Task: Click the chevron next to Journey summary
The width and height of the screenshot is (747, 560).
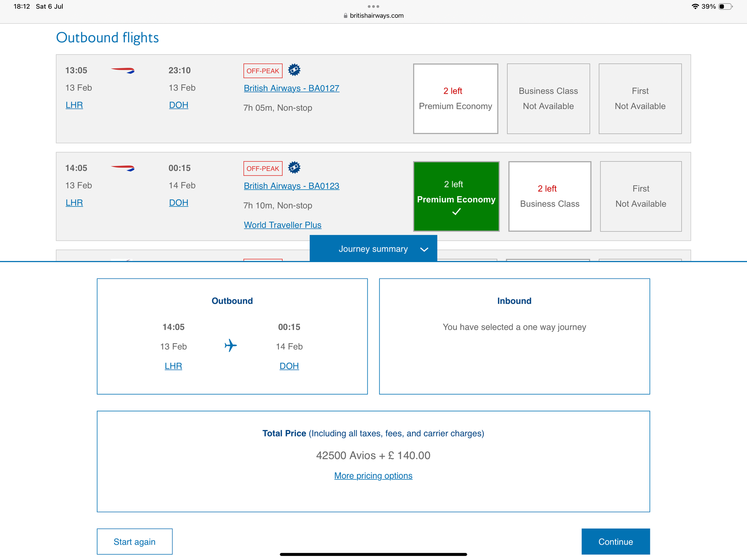Action: click(x=424, y=249)
